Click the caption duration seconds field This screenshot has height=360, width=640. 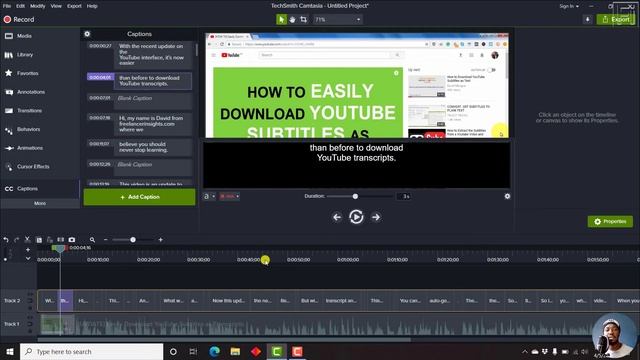coord(404,196)
